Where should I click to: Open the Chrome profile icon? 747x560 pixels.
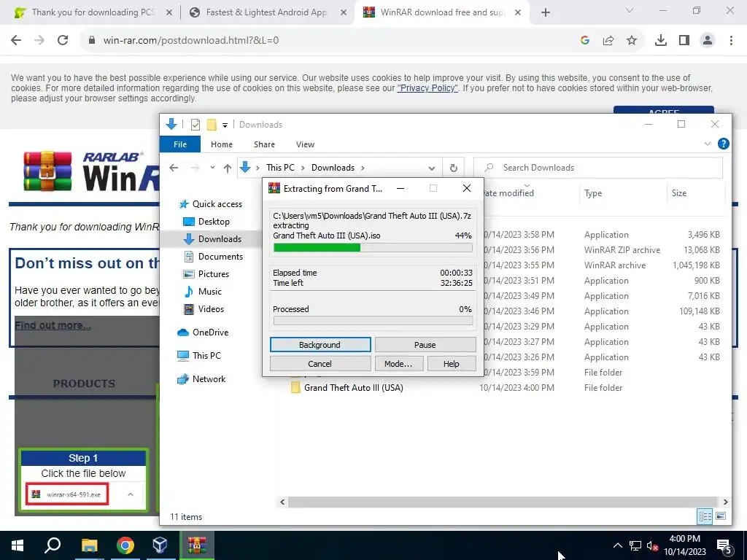[x=708, y=41]
